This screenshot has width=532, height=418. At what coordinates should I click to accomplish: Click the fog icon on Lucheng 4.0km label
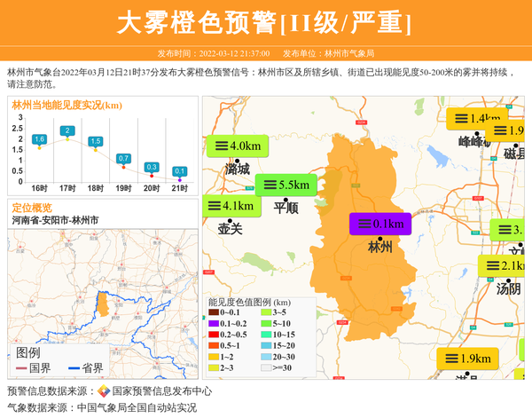219,146
